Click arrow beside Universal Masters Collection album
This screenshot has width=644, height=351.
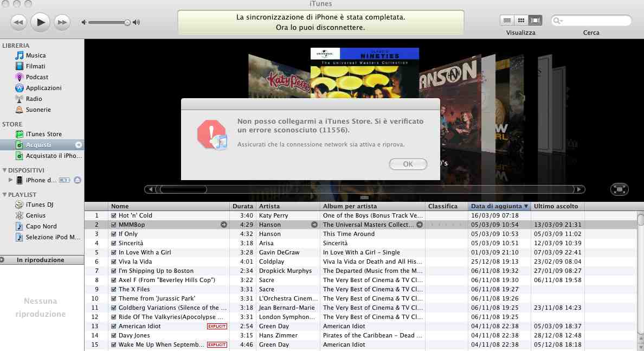(x=420, y=225)
